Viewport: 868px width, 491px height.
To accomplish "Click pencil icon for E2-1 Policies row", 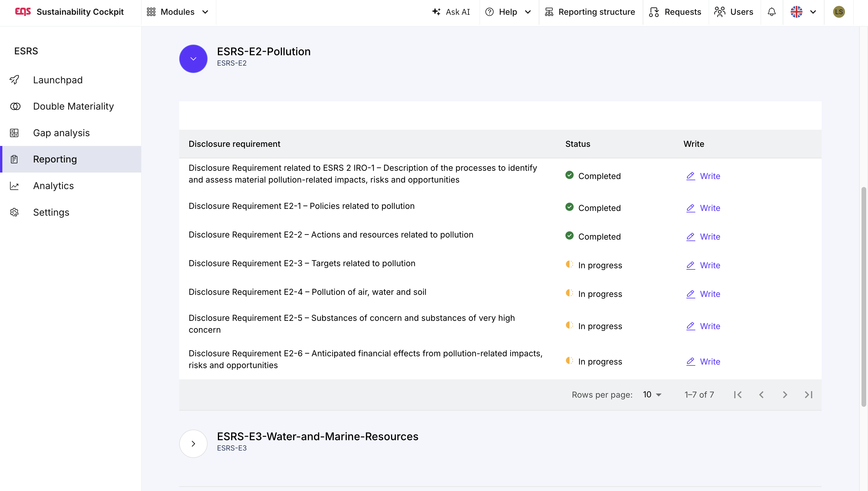I will 691,208.
